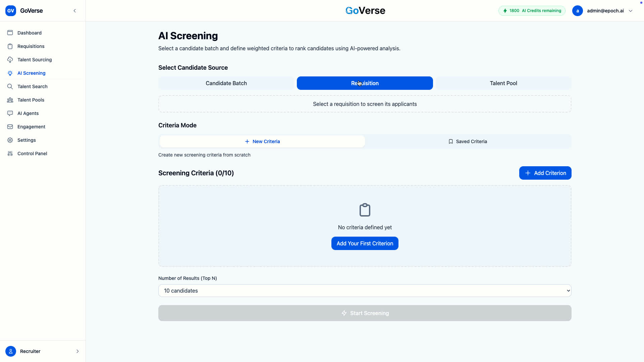Click the requisition selection placeholder box
The image size is (644, 362).
click(x=365, y=104)
